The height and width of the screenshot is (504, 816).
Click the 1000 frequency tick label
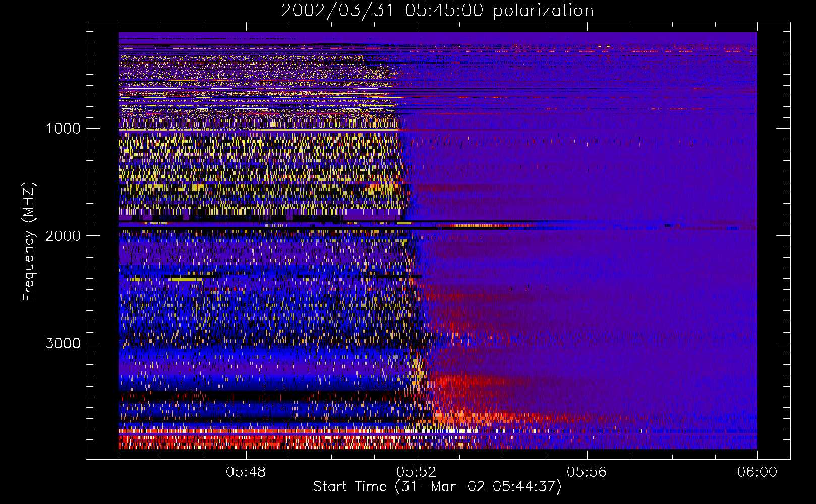[63, 129]
